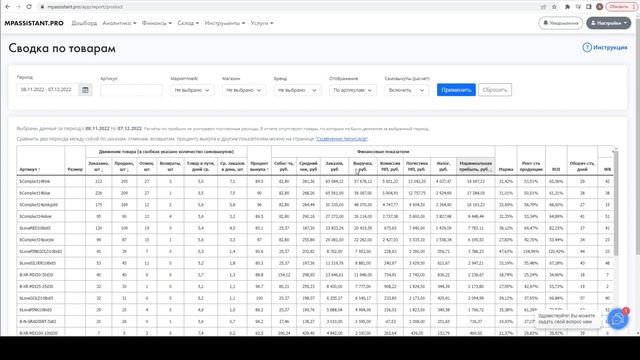Screen dimensions: 640x360
Task: Click the share page icon in address bar
Action: point(543,7)
